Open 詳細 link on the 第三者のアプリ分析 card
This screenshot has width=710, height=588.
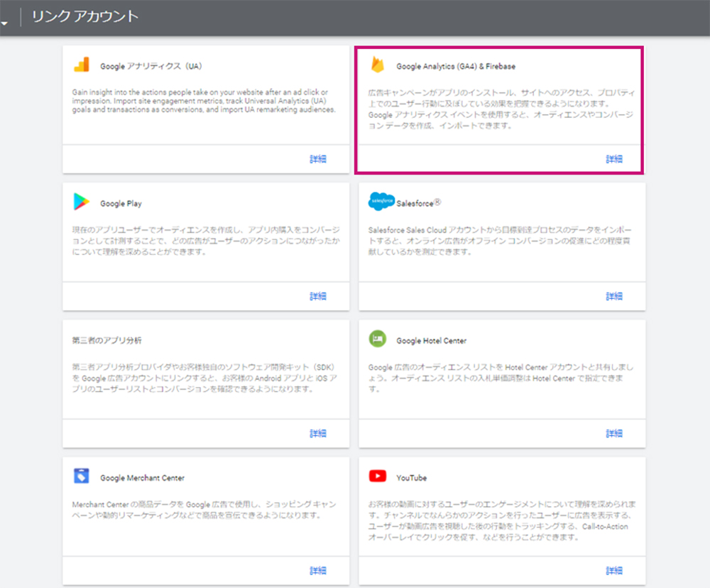[x=318, y=433]
